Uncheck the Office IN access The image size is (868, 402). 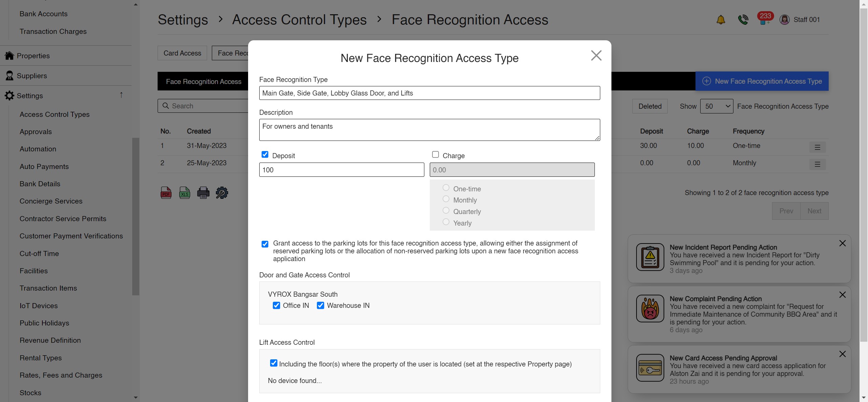pos(277,305)
